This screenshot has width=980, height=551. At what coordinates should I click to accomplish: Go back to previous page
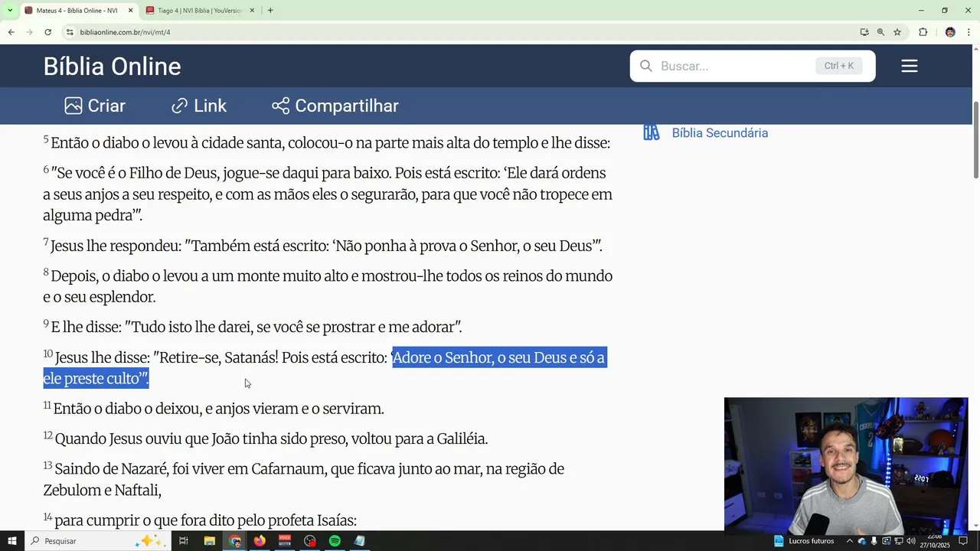11,32
